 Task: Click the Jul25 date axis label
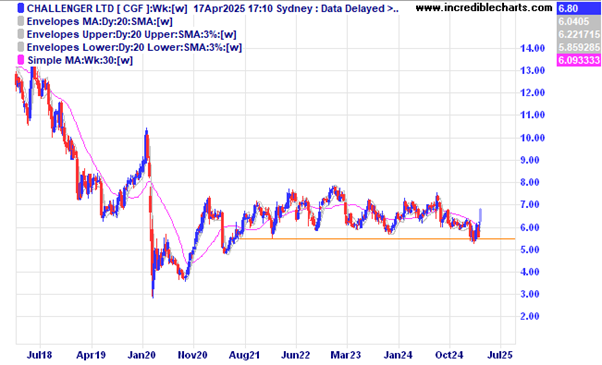pyautogui.click(x=500, y=355)
